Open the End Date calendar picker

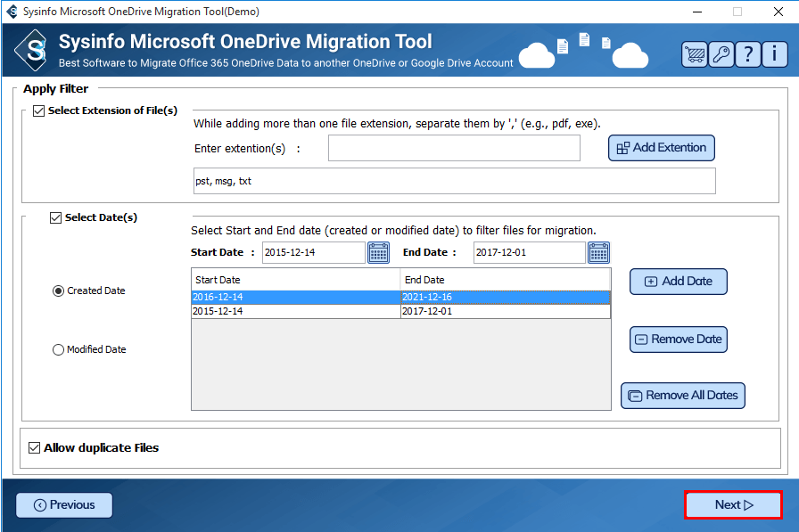click(x=598, y=253)
